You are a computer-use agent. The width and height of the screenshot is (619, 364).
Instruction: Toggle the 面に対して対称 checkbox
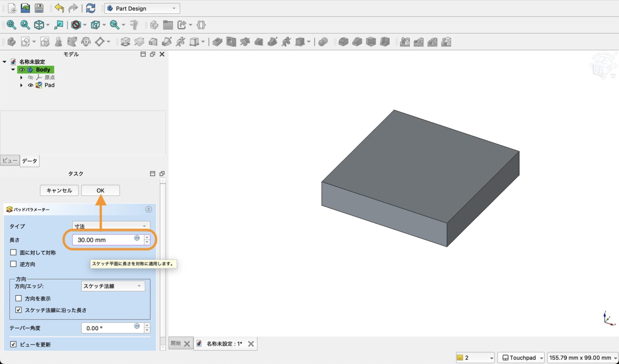[13, 252]
